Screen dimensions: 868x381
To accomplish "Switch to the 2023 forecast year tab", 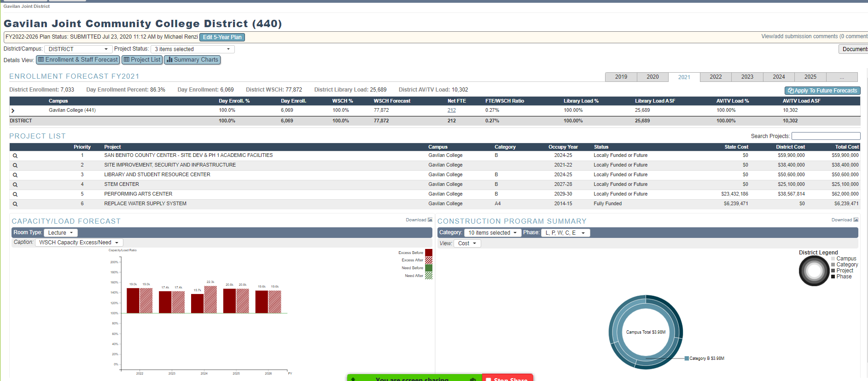I will (747, 77).
